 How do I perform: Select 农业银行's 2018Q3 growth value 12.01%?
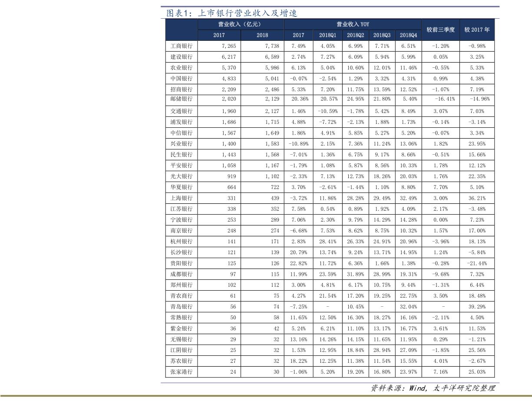tap(382, 68)
